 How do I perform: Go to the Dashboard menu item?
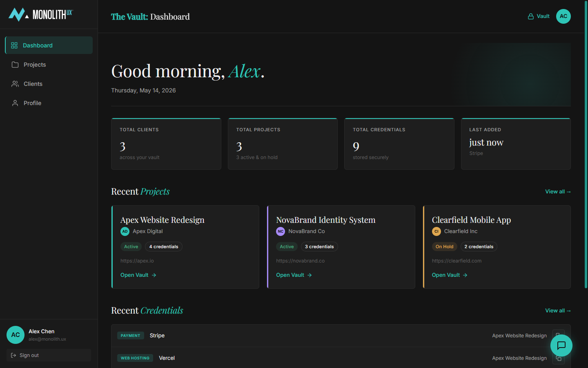point(49,45)
